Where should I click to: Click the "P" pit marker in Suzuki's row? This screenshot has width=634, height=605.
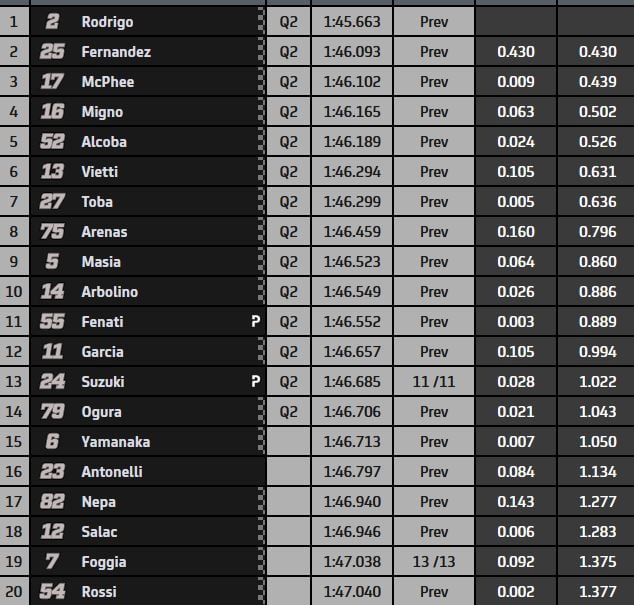tap(256, 382)
